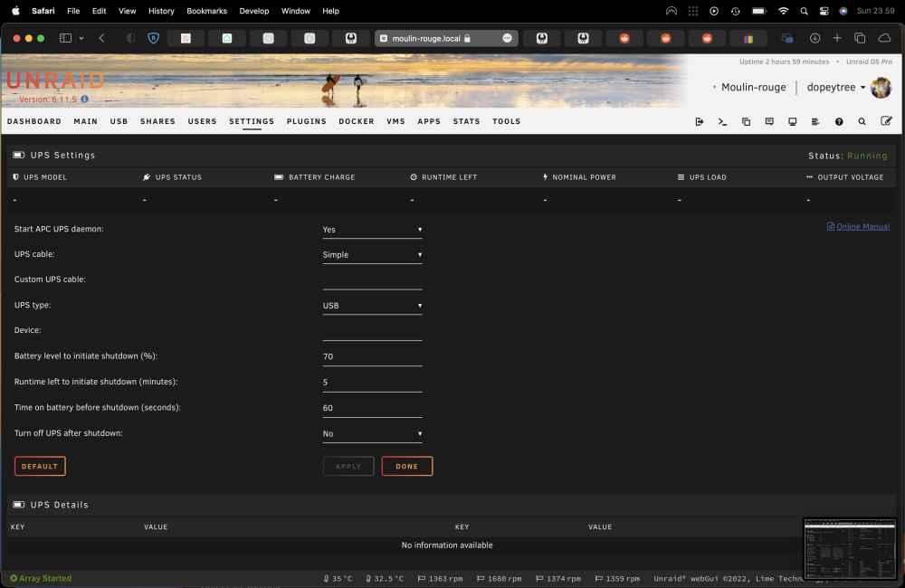Click the screenshot preview thumbnail
The height and width of the screenshot is (588, 905).
point(850,550)
